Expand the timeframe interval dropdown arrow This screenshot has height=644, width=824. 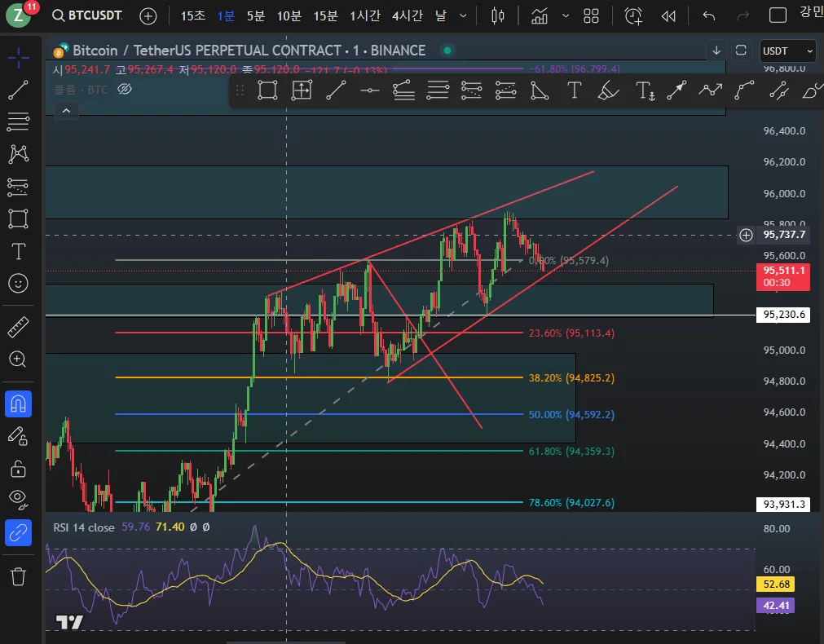tap(464, 15)
